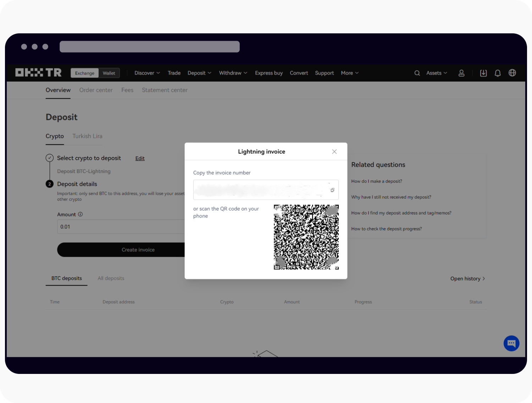Open the account profile icon
Screen dimensions: 532x403
(x=461, y=73)
